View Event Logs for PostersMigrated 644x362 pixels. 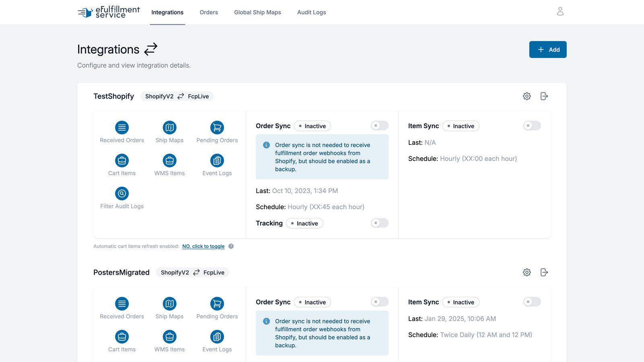pos(217,337)
